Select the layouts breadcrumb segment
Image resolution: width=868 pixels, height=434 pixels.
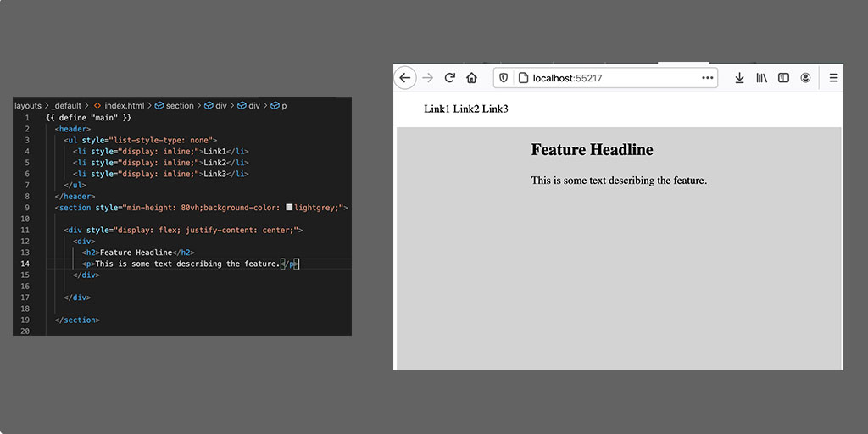tap(27, 106)
